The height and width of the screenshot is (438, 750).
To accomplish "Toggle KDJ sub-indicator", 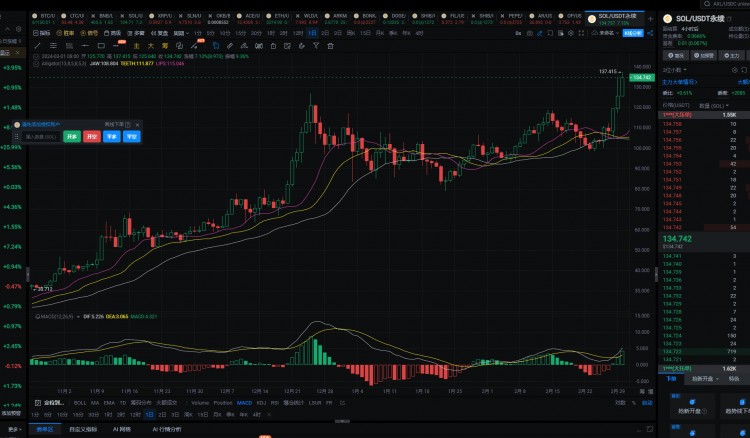I will click(x=261, y=403).
